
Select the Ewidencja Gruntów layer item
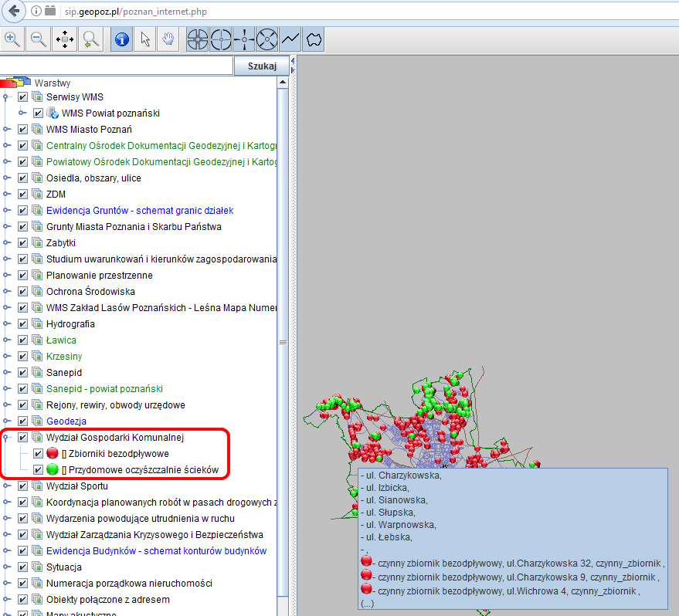click(x=139, y=211)
